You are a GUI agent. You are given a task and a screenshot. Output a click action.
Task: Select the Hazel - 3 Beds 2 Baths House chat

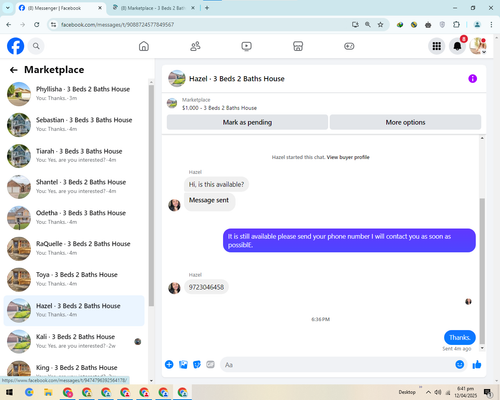pos(74,310)
